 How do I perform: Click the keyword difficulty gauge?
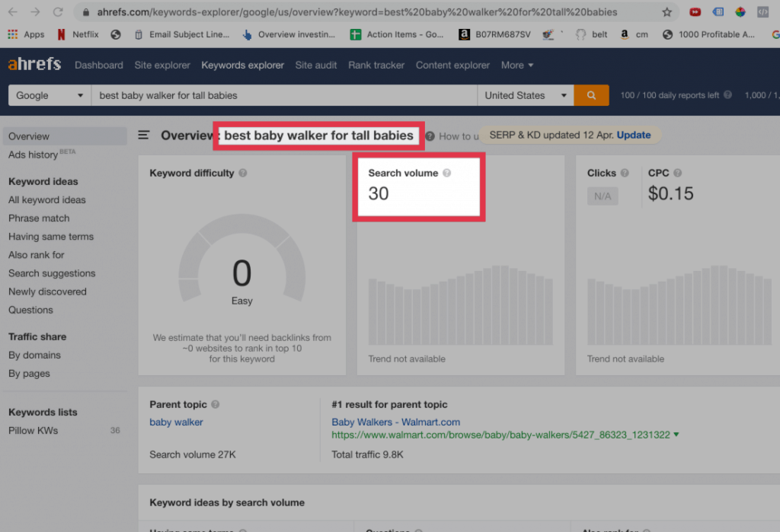[241, 259]
